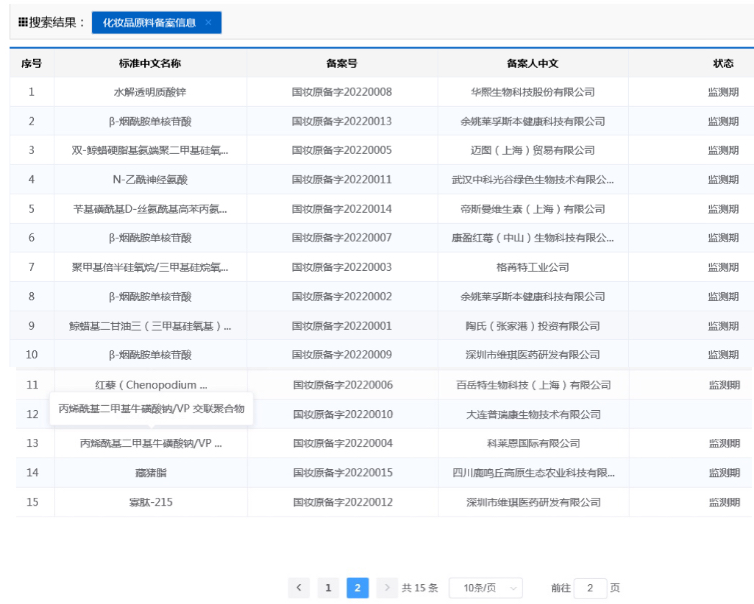The image size is (754, 604).
Task: Click the next page arrow
Action: [x=387, y=588]
